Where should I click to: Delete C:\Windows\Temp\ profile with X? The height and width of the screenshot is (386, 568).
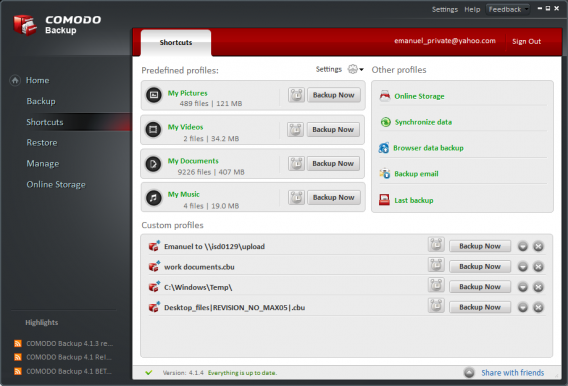(x=539, y=287)
